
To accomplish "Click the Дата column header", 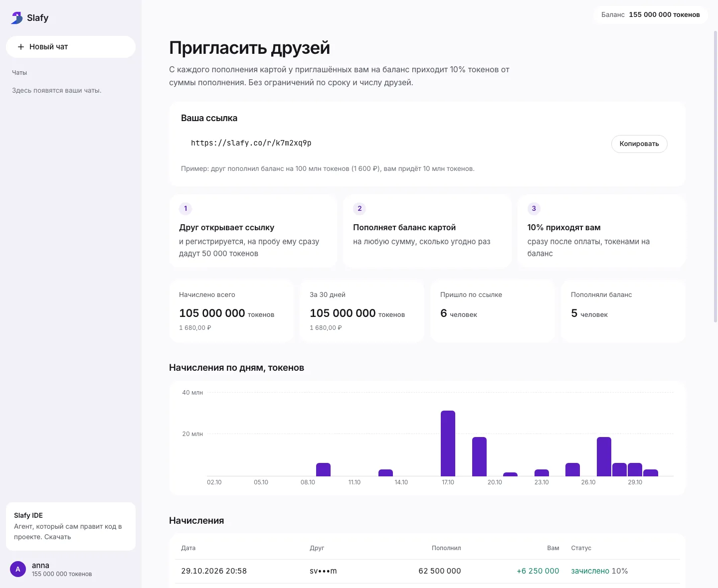I will click(x=188, y=548).
